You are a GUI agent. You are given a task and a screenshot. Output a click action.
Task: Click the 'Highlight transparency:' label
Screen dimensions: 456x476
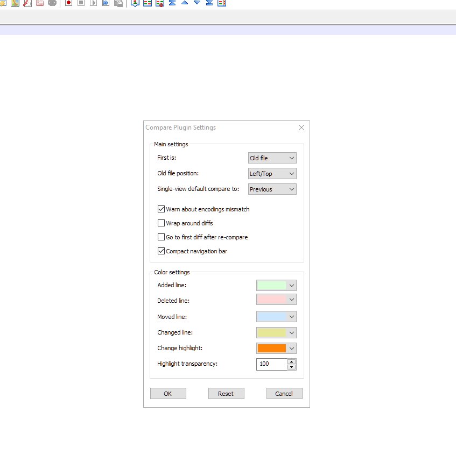(x=187, y=364)
